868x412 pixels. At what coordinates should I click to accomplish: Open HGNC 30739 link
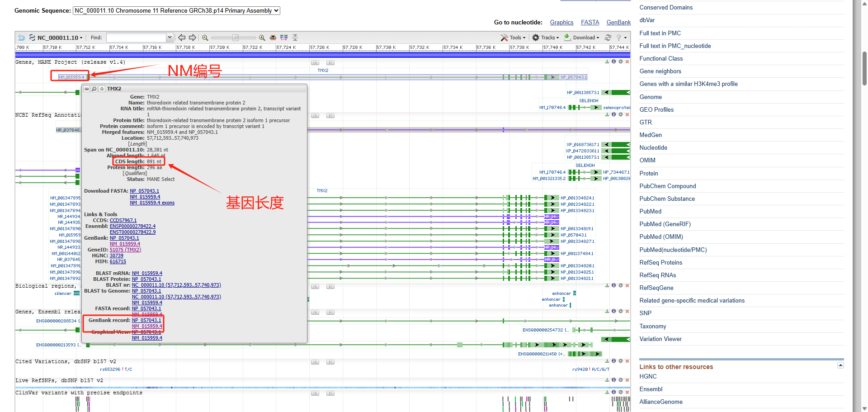tap(117, 256)
